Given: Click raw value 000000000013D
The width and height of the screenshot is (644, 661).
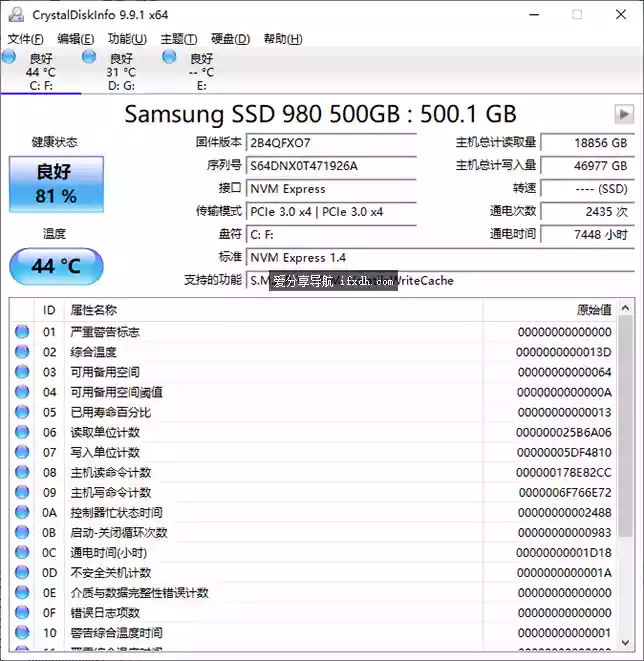Looking at the screenshot, I should (x=564, y=352).
